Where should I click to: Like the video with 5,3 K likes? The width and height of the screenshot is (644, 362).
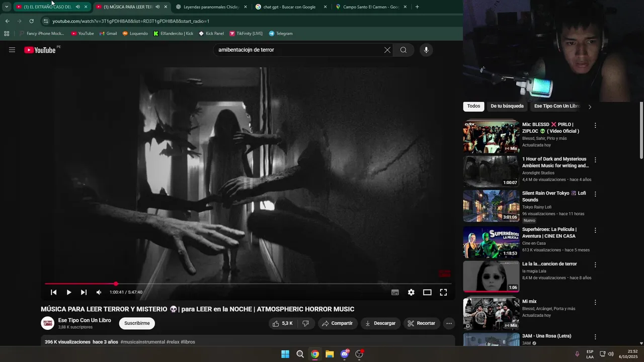282,323
